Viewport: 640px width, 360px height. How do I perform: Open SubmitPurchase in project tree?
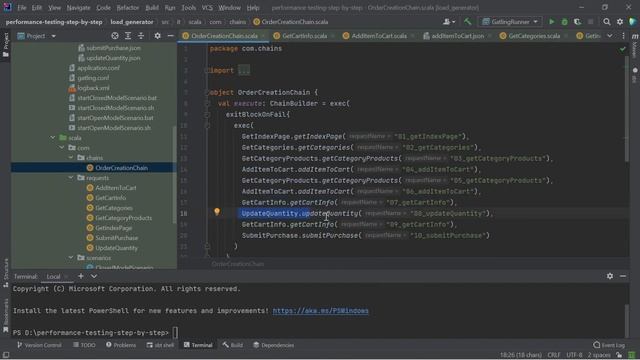[116, 238]
